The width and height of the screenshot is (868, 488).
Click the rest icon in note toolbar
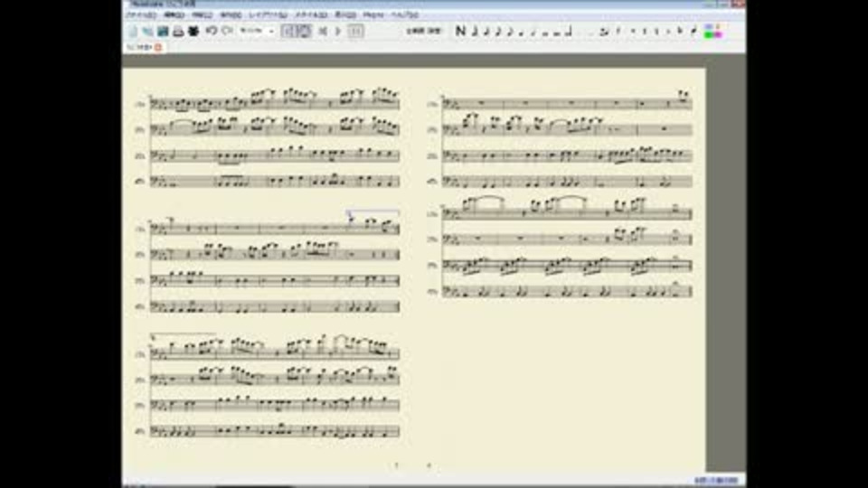pos(618,32)
